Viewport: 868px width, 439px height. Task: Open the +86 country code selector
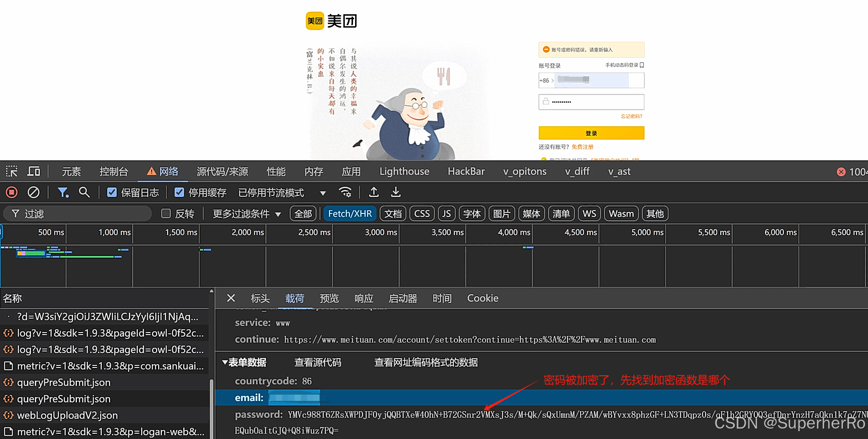click(546, 80)
